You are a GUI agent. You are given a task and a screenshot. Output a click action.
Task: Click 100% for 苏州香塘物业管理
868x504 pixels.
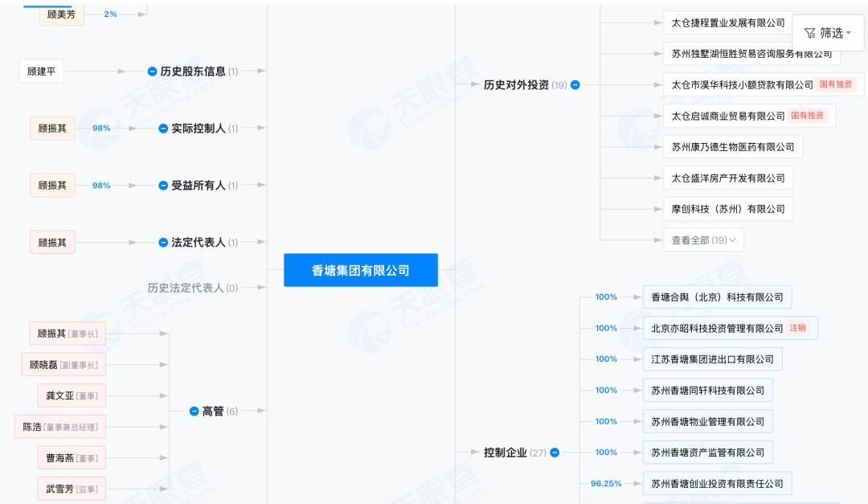point(606,421)
